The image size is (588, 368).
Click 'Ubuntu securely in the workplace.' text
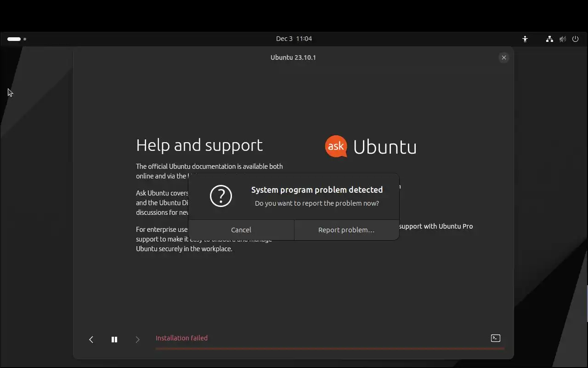[x=184, y=249]
